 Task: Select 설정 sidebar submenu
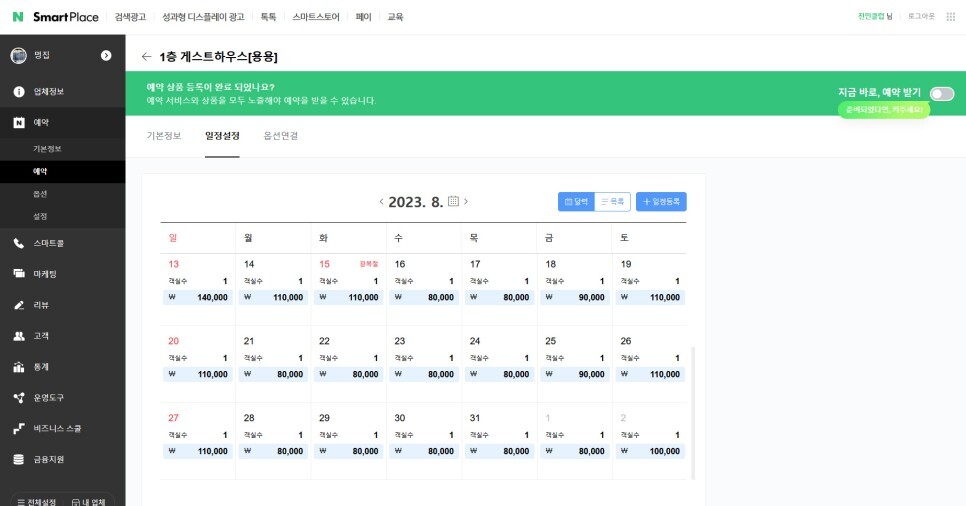click(x=40, y=216)
